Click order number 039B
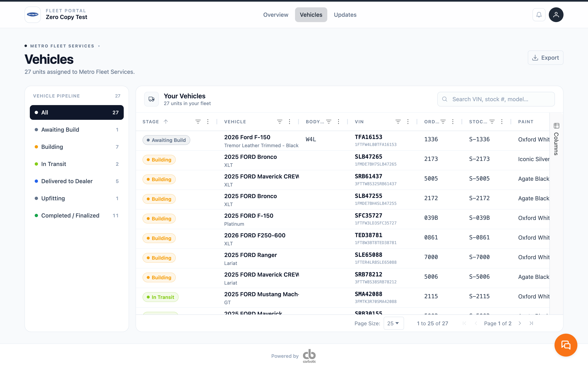The image size is (588, 368). 431,218
